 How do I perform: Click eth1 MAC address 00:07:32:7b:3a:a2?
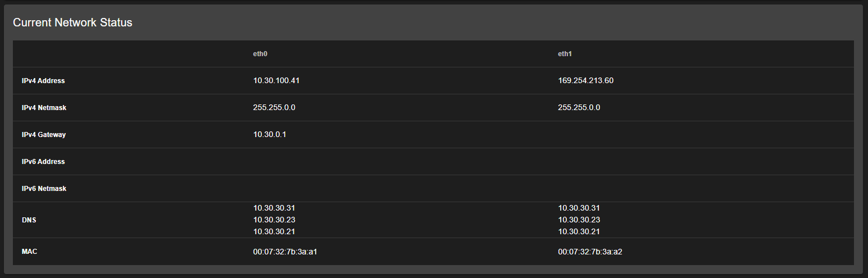pyautogui.click(x=590, y=252)
